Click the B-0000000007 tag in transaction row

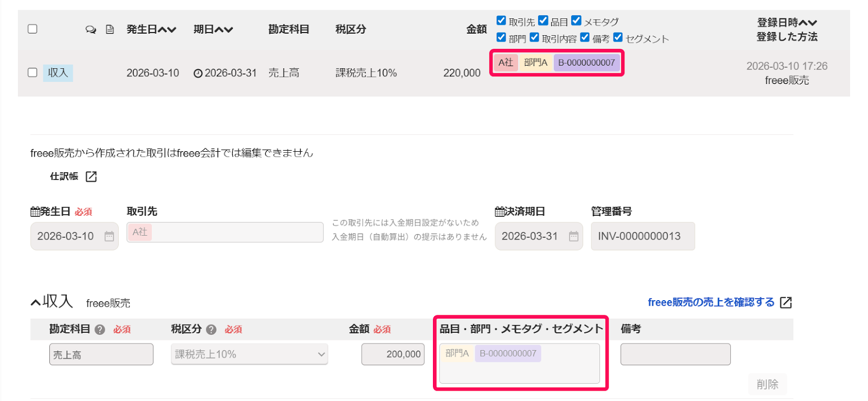(x=586, y=62)
